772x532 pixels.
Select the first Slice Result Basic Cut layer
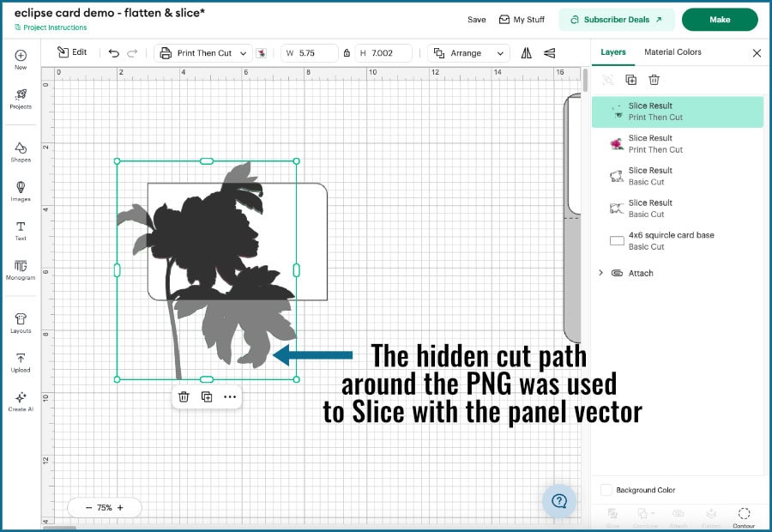pyautogui.click(x=678, y=177)
